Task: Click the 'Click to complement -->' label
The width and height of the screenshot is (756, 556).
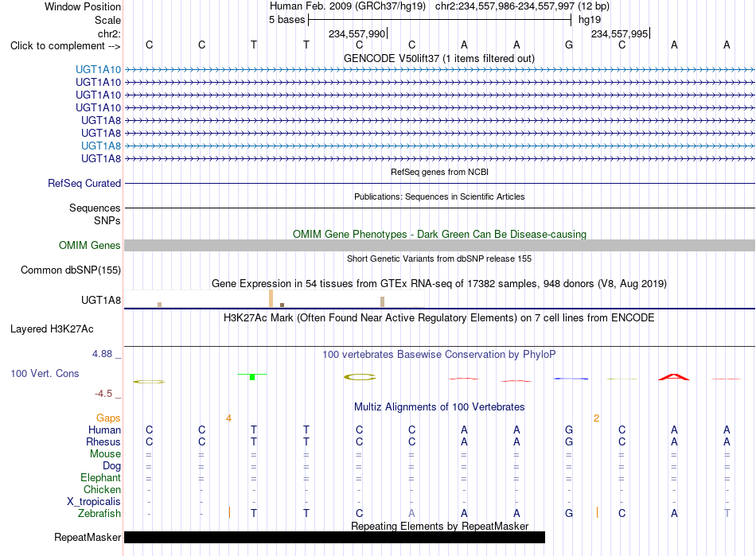Action: click(65, 46)
